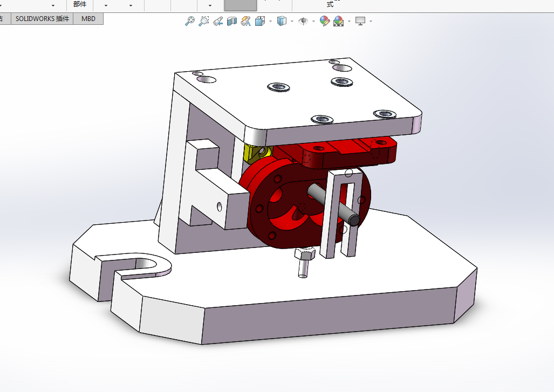Viewport: 554px width, 392px height.
Task: Open the Dynamic Annotation Views icon
Action: (246, 21)
